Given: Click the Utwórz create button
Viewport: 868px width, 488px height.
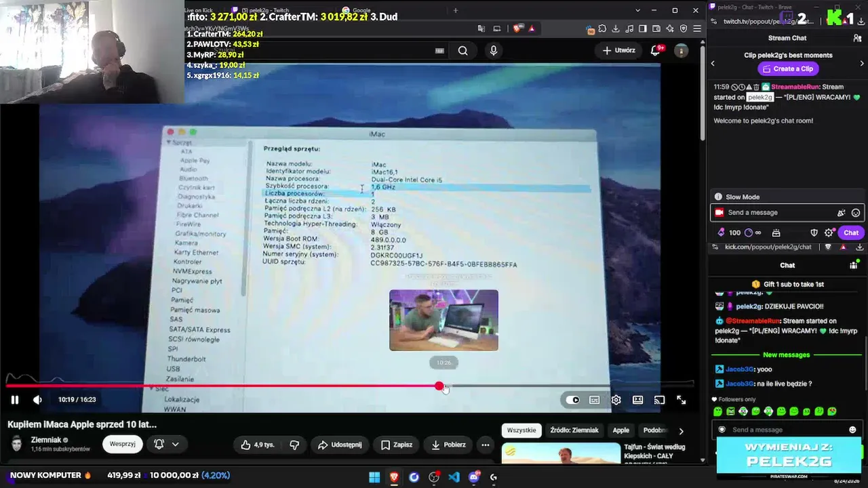Looking at the screenshot, I should 618,50.
